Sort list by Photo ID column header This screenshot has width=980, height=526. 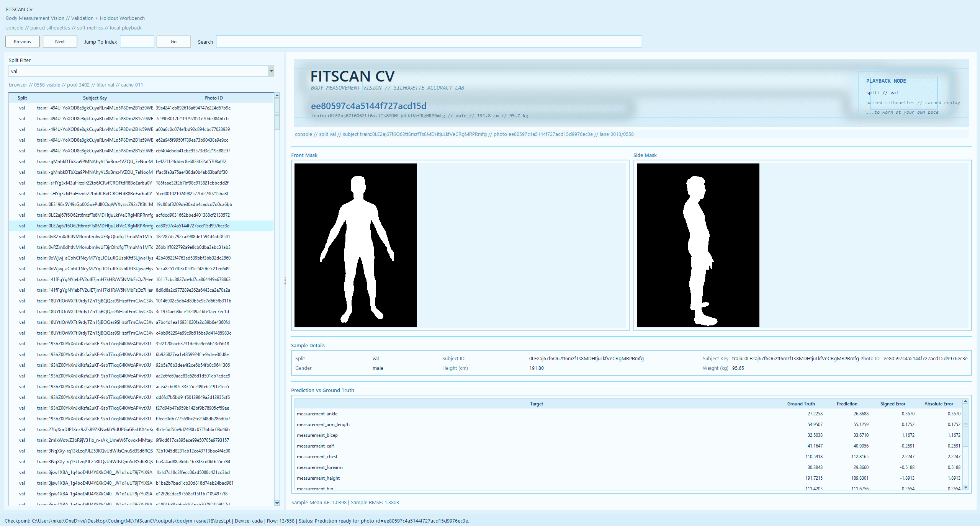point(213,98)
